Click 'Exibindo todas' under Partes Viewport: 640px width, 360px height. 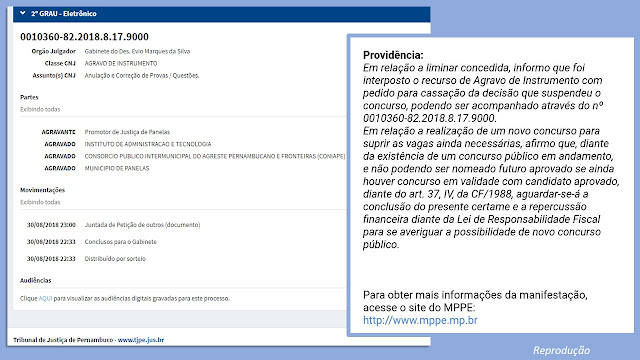[x=40, y=109]
